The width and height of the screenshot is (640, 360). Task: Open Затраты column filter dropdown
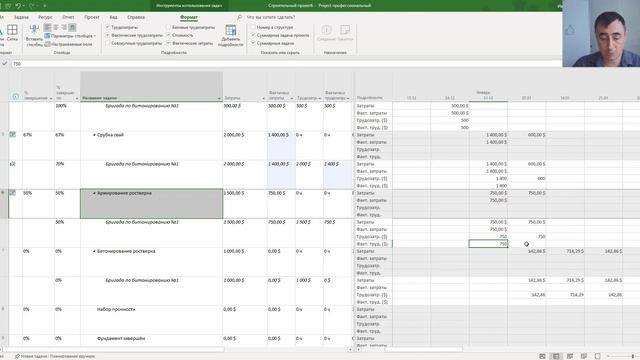click(263, 98)
